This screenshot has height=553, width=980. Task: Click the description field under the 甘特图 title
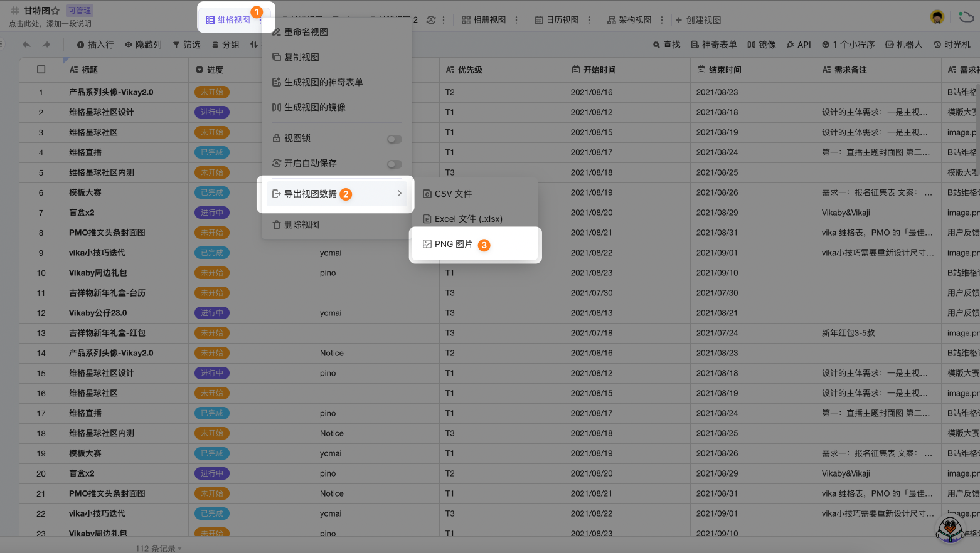[50, 24]
